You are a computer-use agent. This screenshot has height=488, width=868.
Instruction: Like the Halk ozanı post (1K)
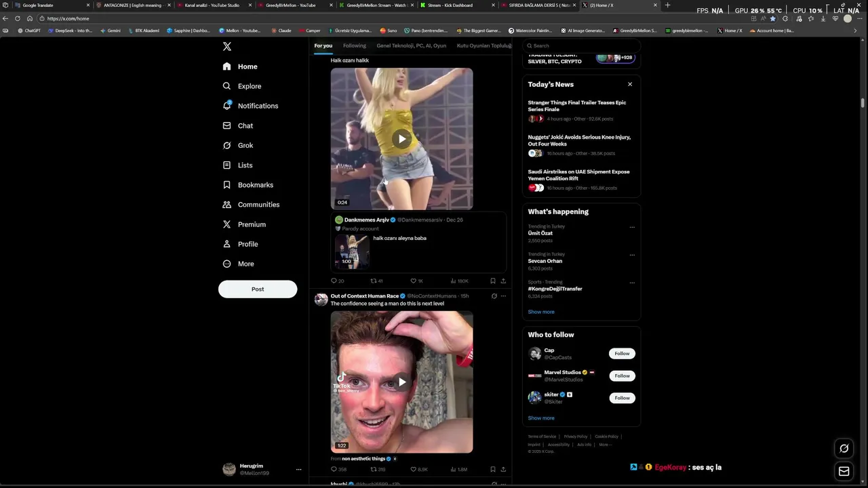[416, 281]
